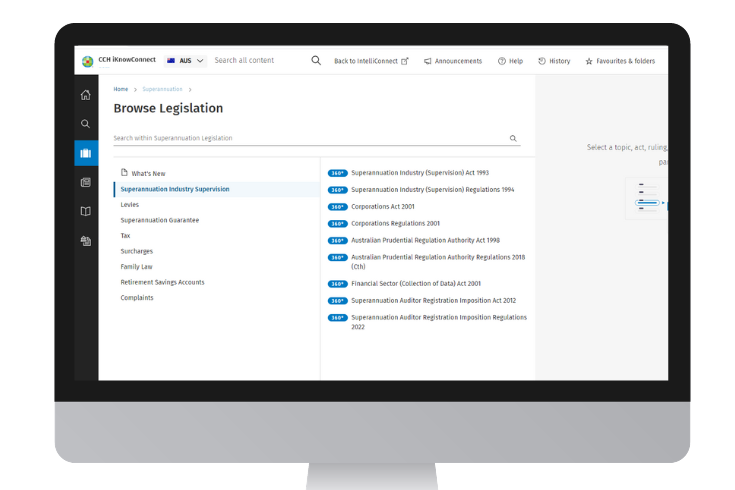Image resolution: width=735 pixels, height=490 pixels.
Task: Select Retirement Savings Accounts topic
Action: coord(162,282)
